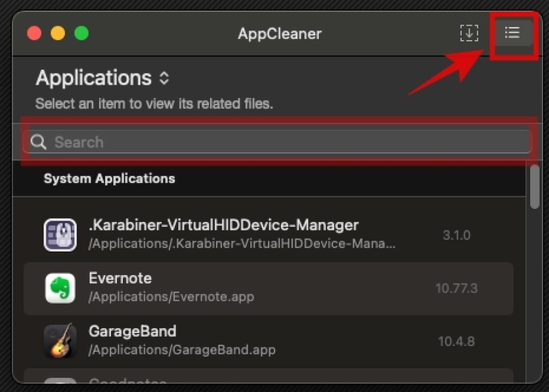
Task: Click the red close window button
Action: click(34, 33)
